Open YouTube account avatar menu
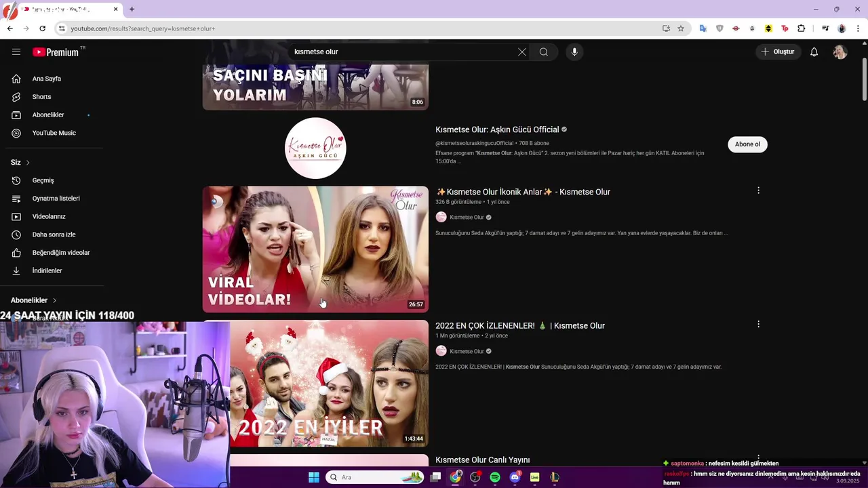This screenshot has width=868, height=488. point(840,52)
